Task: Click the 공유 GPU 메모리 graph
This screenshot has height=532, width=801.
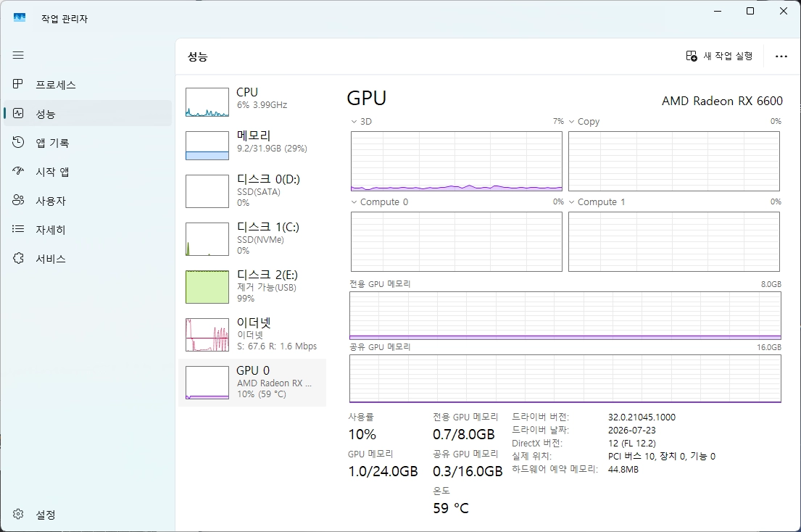Action: point(565,379)
